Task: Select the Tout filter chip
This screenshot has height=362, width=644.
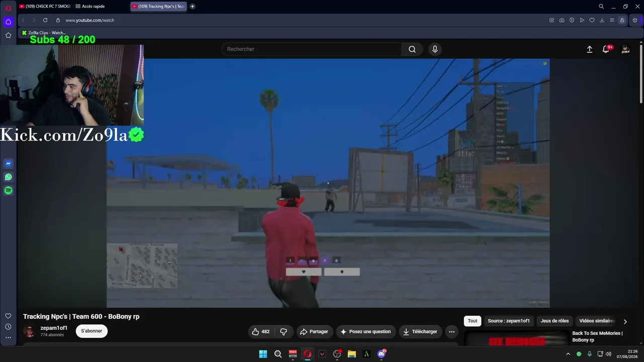Action: pyautogui.click(x=472, y=321)
